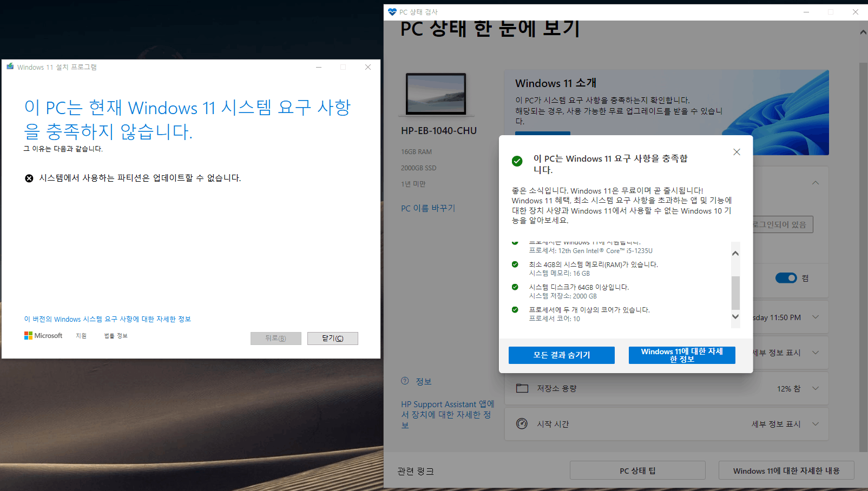Click the gauge icon beside 시작 시간
This screenshot has width=868, height=491.
pyautogui.click(x=522, y=424)
